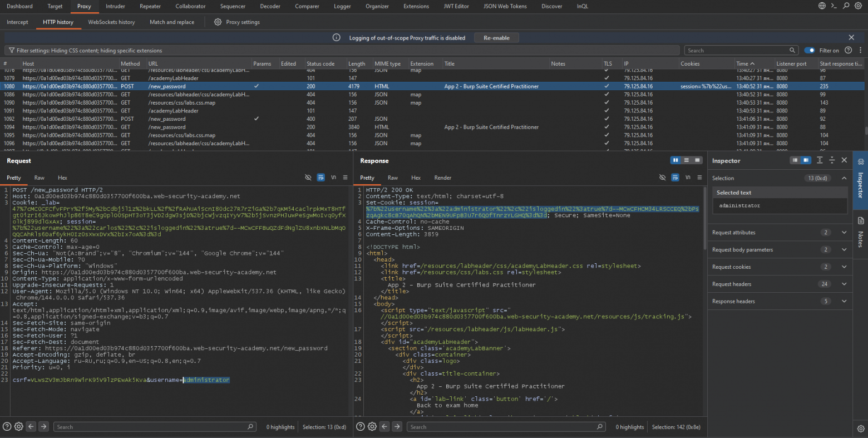Click the filter funnel icon

tap(12, 51)
